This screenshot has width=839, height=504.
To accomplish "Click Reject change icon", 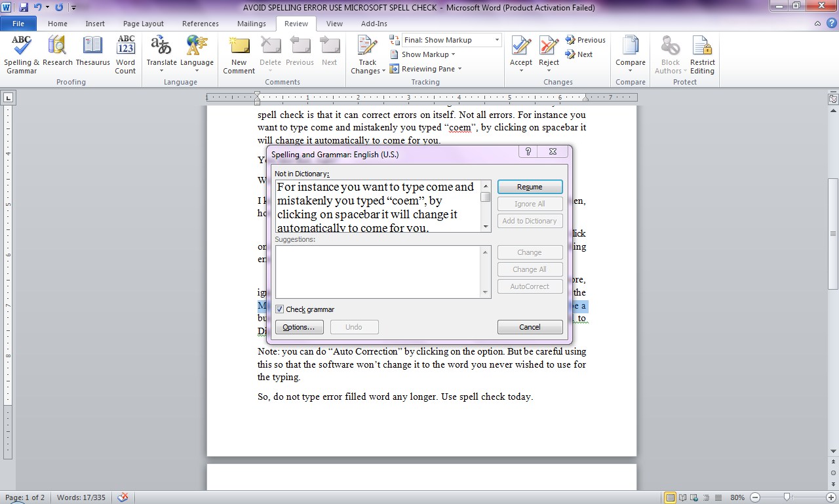I will (549, 47).
